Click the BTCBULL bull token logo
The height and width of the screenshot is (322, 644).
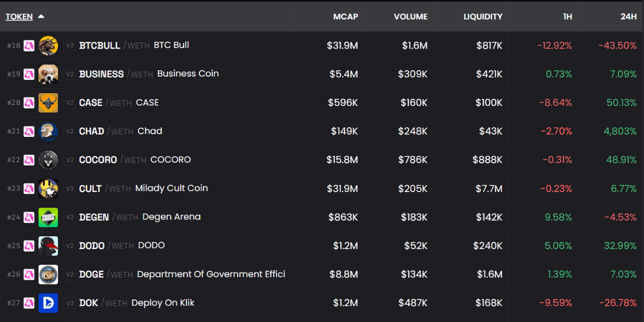coord(48,46)
